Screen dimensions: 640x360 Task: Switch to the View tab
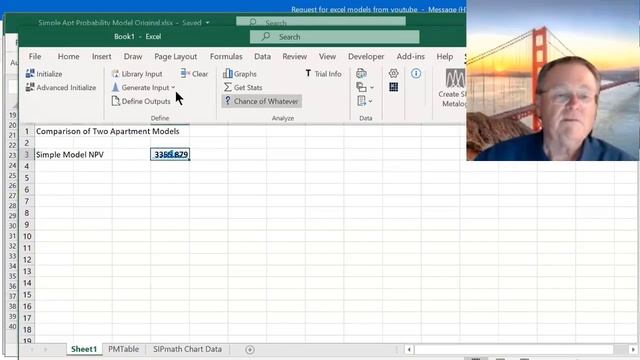tap(327, 56)
